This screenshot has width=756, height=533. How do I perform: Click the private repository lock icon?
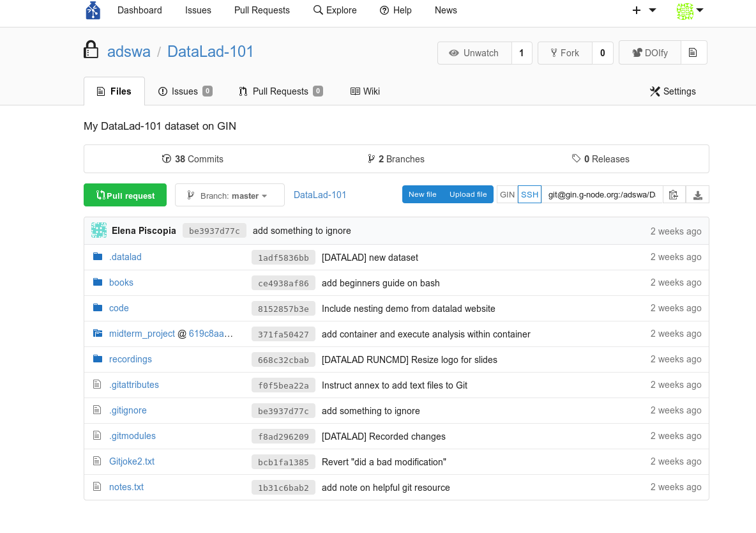point(91,49)
